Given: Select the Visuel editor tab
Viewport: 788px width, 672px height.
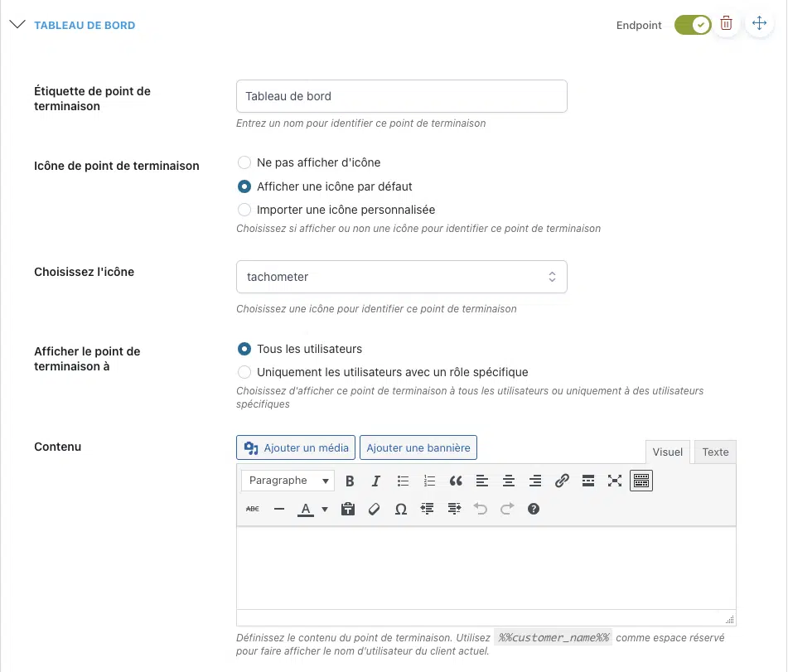Looking at the screenshot, I should tap(667, 452).
